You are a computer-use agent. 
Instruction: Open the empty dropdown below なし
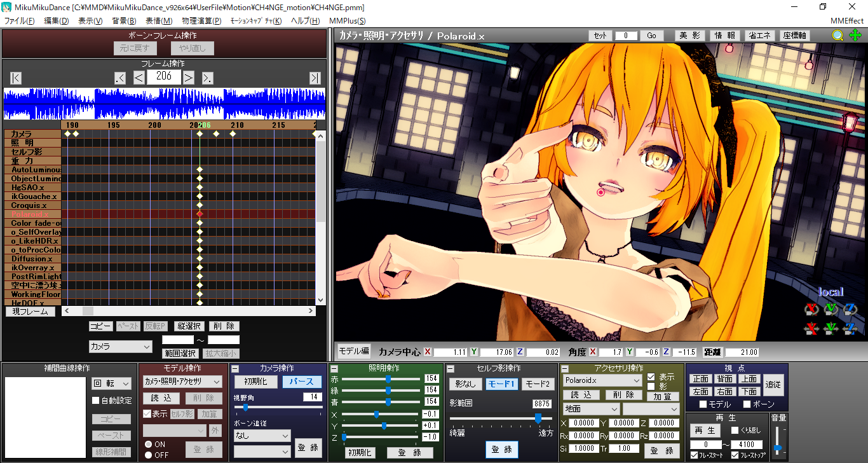coord(262,451)
